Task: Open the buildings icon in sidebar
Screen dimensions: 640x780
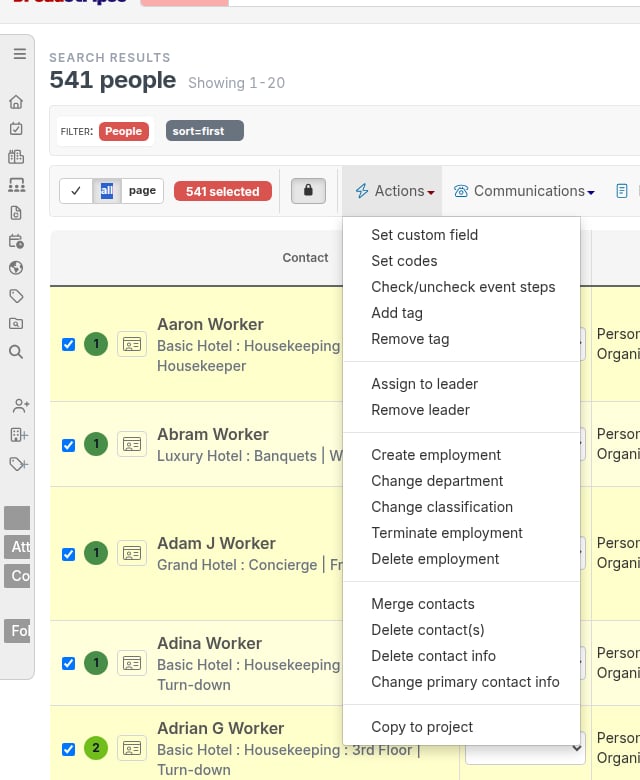Action: click(x=16, y=157)
